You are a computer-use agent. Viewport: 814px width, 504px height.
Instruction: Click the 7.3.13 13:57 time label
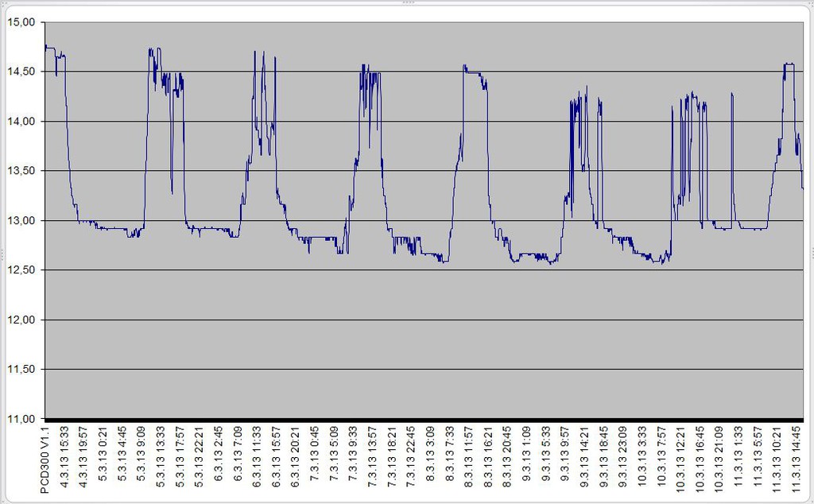pyautogui.click(x=372, y=457)
